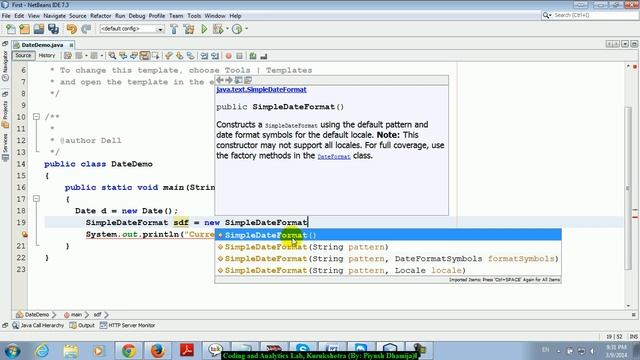The height and width of the screenshot is (360, 640).
Task: Click the Stop Macro Recording icon
Action: tap(240, 56)
